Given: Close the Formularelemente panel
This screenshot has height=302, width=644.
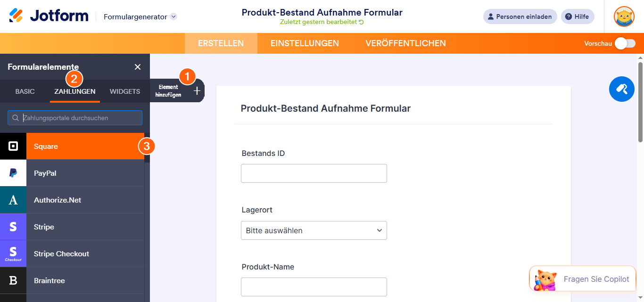Looking at the screenshot, I should [x=137, y=66].
